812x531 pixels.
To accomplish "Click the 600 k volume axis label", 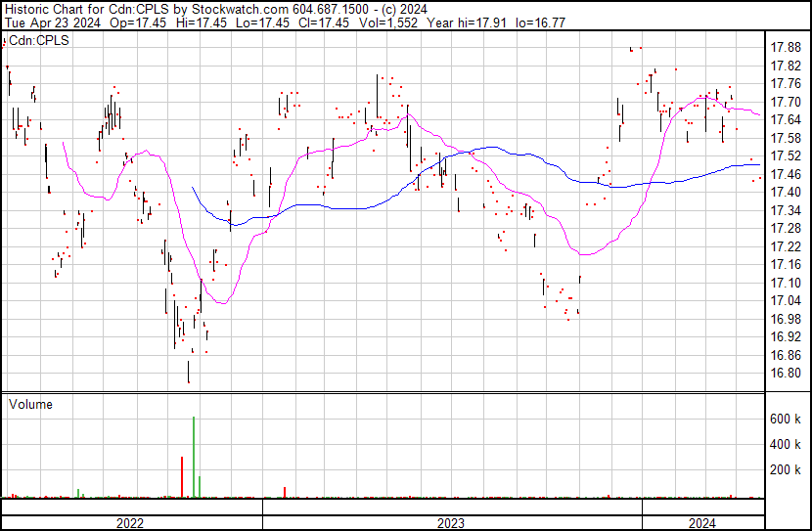I will coord(786,419).
